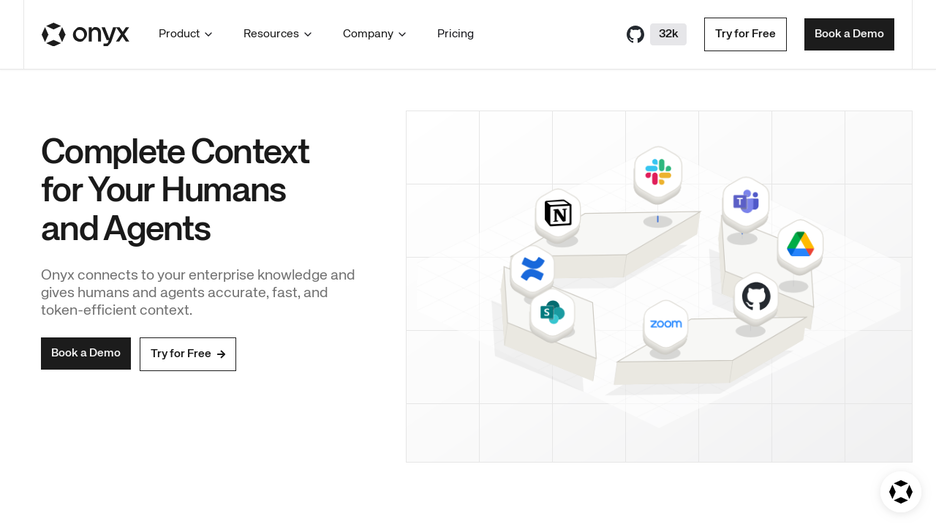This screenshot has width=936, height=527.
Task: Open the GitHub repository icon in header
Action: pos(635,34)
